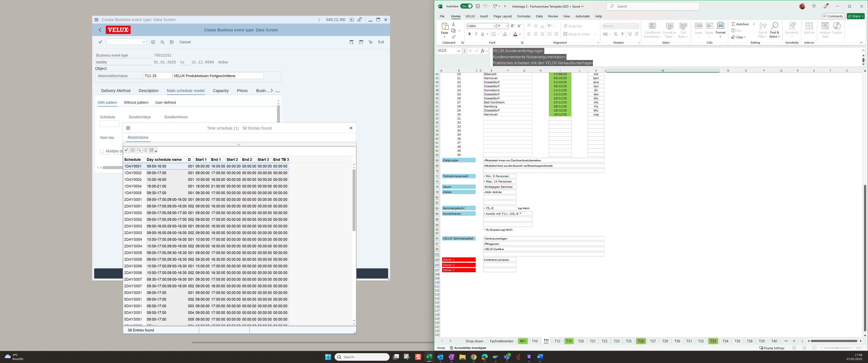The image size is (868, 363).
Task: Select the 2DAYS005 row with D. 001
Action: 206,253
